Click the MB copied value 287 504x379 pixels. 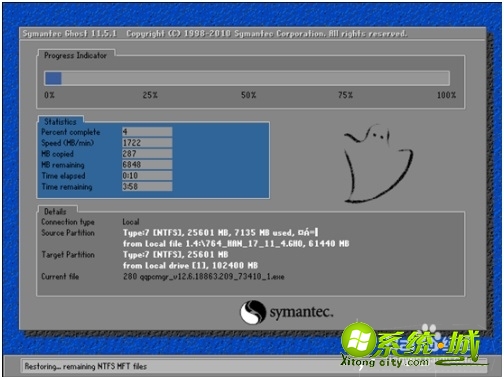click(x=147, y=154)
